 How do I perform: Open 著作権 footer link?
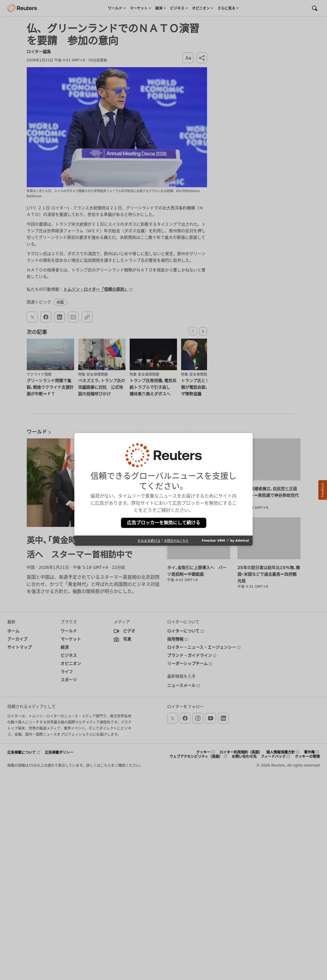pyautogui.click(x=311, y=752)
